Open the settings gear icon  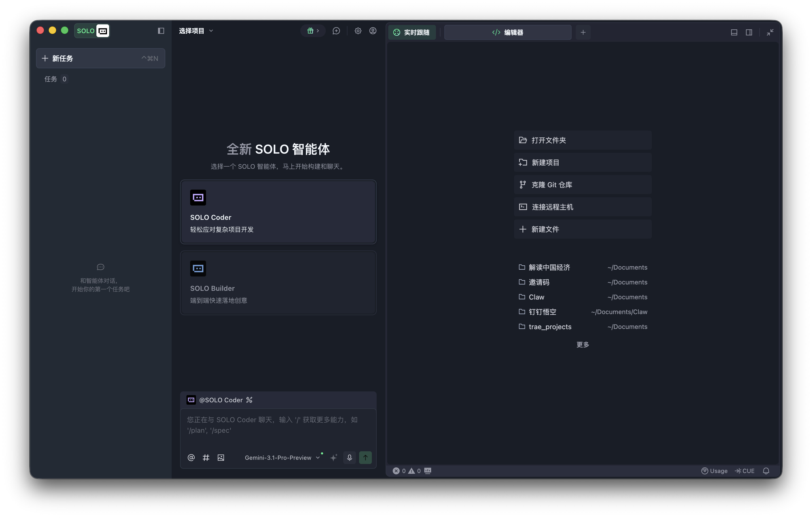point(358,31)
